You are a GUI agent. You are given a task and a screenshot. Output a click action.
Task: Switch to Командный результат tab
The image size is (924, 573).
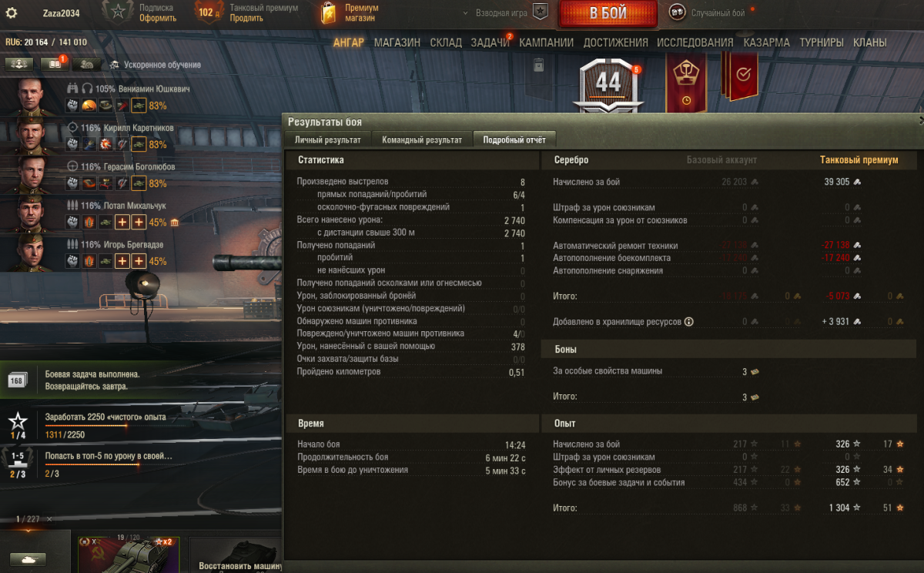pyautogui.click(x=422, y=139)
